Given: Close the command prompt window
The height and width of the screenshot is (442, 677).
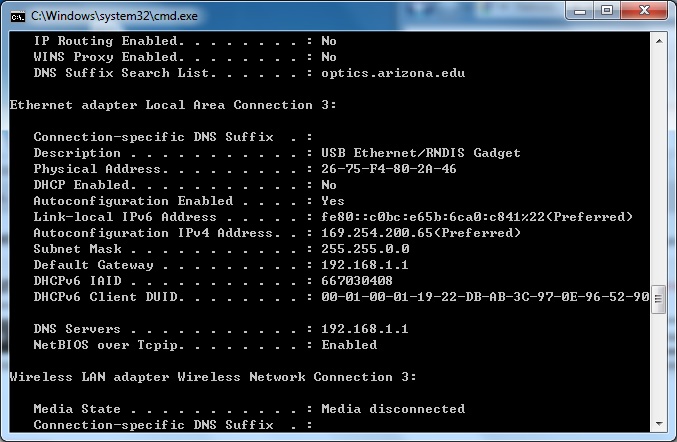Looking at the screenshot, I should pos(644,10).
